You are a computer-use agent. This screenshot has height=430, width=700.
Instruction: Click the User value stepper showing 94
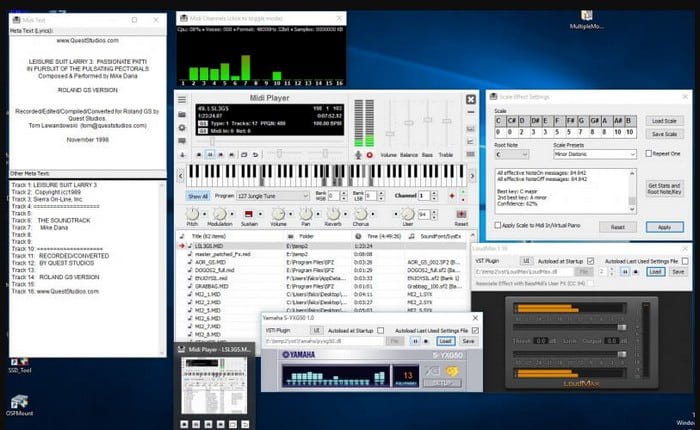(x=434, y=214)
